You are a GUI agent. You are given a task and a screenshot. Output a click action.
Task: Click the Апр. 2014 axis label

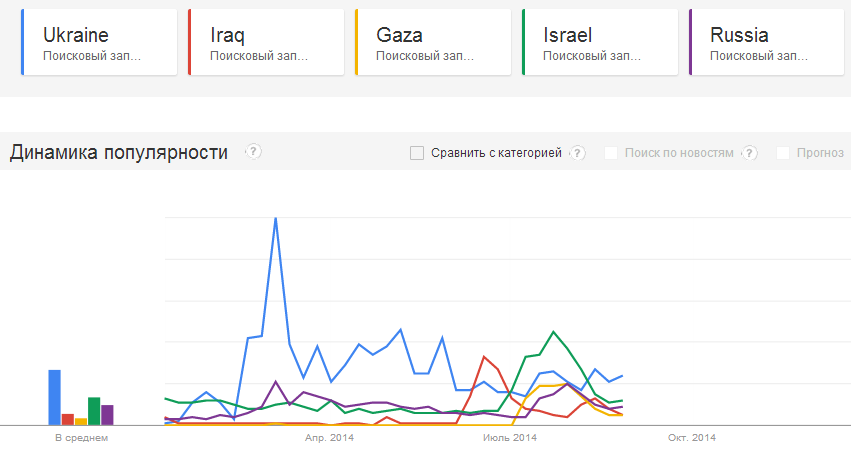(x=329, y=438)
